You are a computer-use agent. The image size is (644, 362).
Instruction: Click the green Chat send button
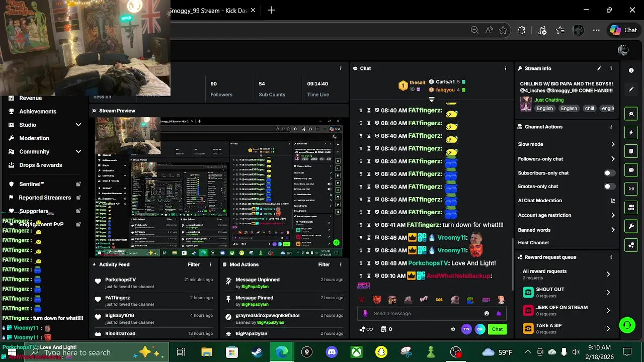[497, 329]
